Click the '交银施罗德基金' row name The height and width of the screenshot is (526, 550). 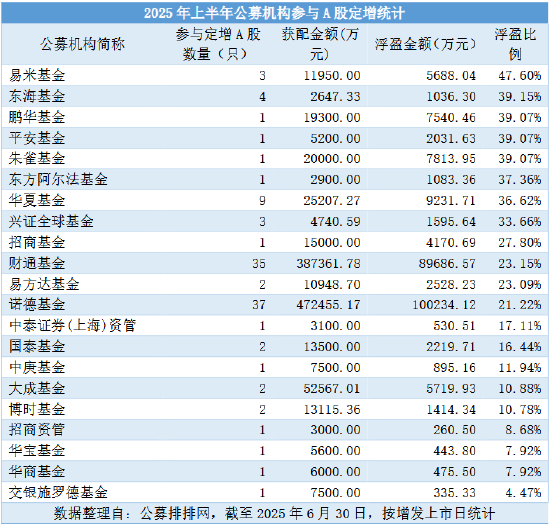58,493
